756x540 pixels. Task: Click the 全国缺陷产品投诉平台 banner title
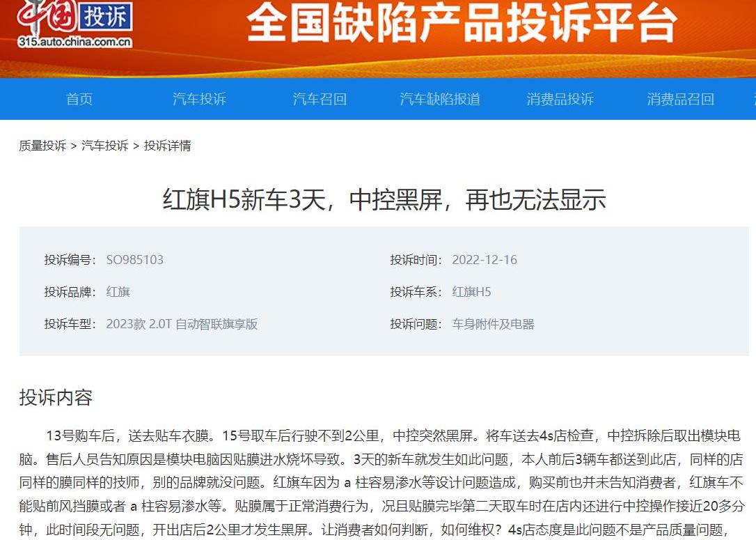[462, 23]
